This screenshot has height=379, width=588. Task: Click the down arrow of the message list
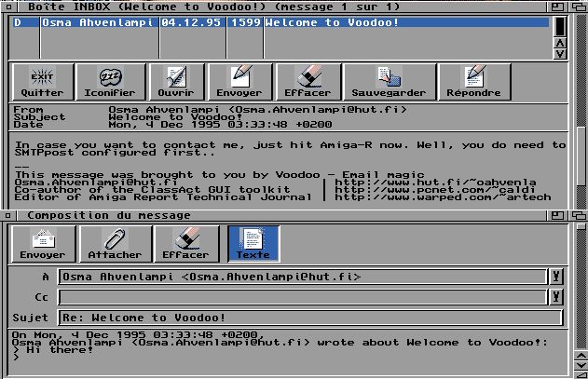(560, 54)
